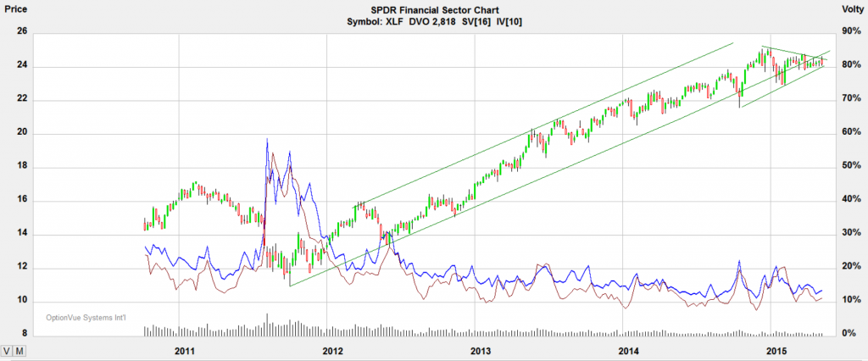The height and width of the screenshot is (361, 868).
Task: Click the 2012 label on time axis
Action: pyautogui.click(x=334, y=351)
